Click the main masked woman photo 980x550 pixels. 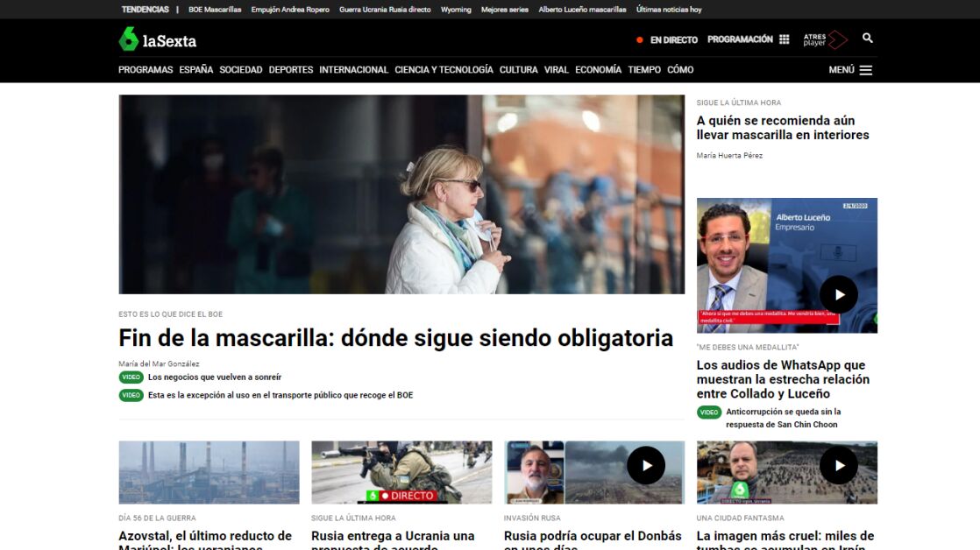pos(401,194)
